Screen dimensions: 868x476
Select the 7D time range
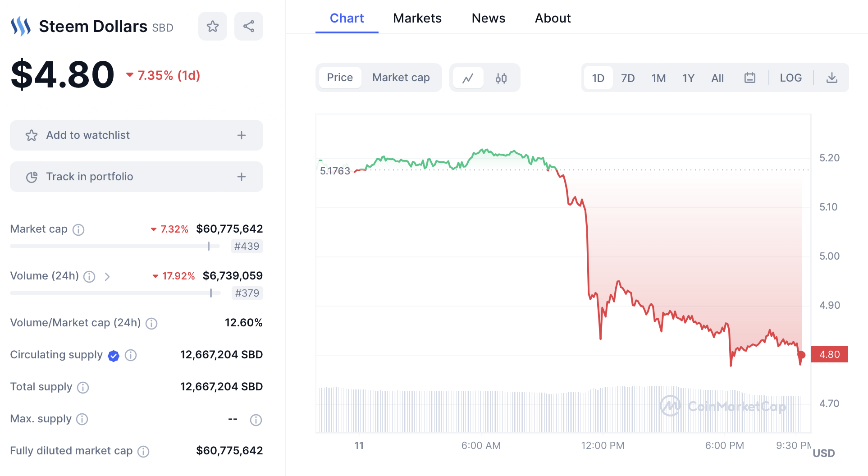(x=628, y=78)
